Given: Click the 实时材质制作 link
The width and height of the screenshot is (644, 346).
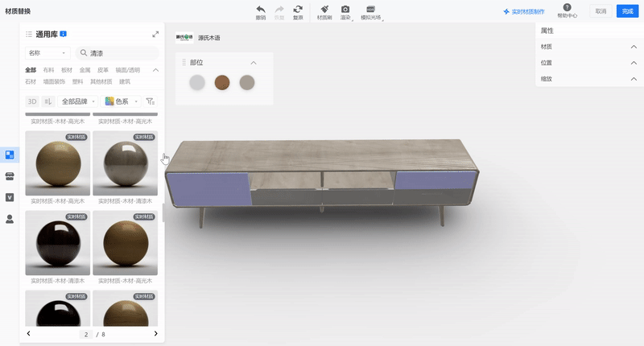Looking at the screenshot, I should click(x=523, y=12).
